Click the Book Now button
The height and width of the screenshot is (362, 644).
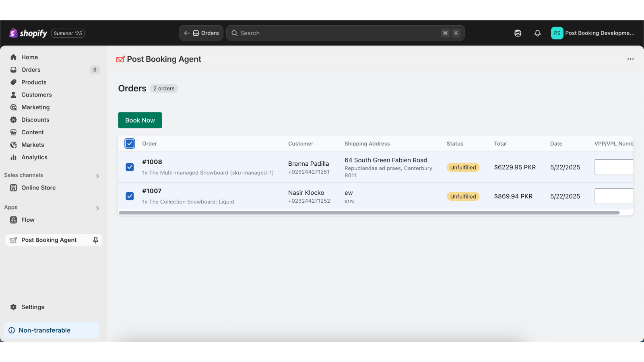coord(140,120)
